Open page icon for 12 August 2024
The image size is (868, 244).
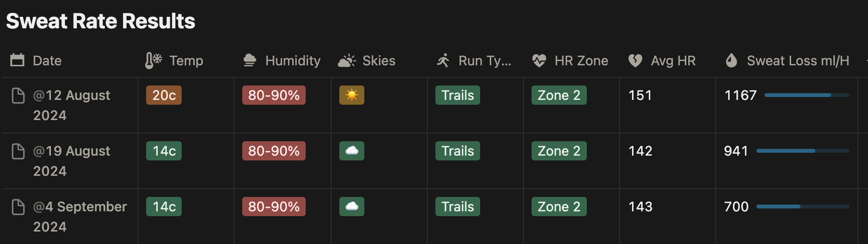click(x=18, y=96)
